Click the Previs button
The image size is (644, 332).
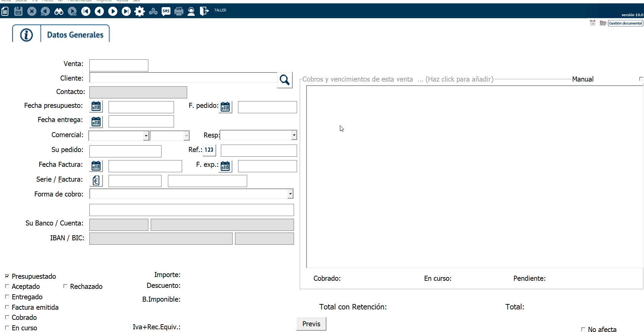pyautogui.click(x=311, y=324)
